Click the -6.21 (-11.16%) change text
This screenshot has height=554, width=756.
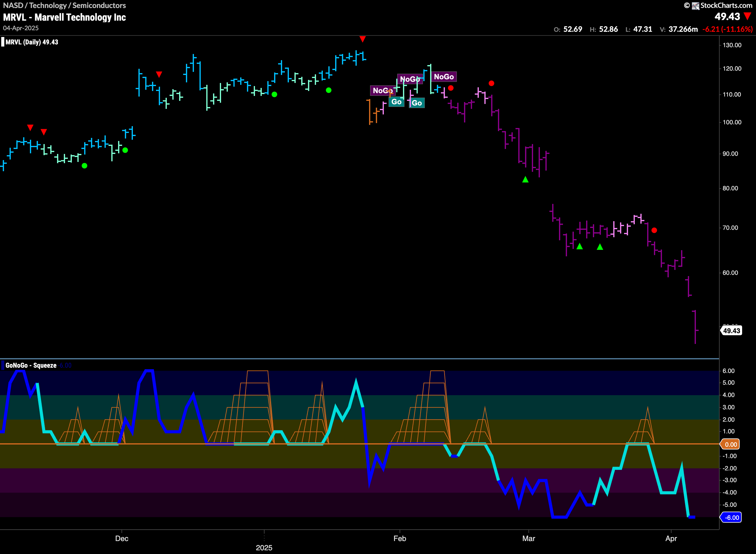coord(728,29)
